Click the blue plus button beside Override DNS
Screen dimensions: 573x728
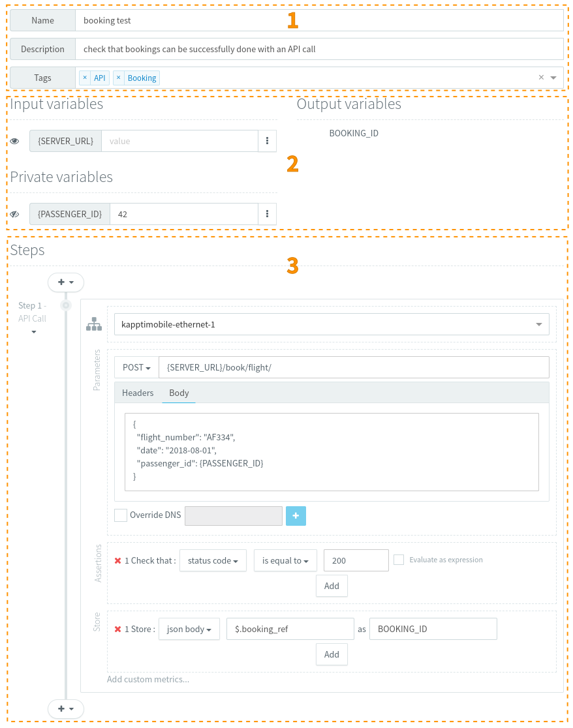[296, 515]
